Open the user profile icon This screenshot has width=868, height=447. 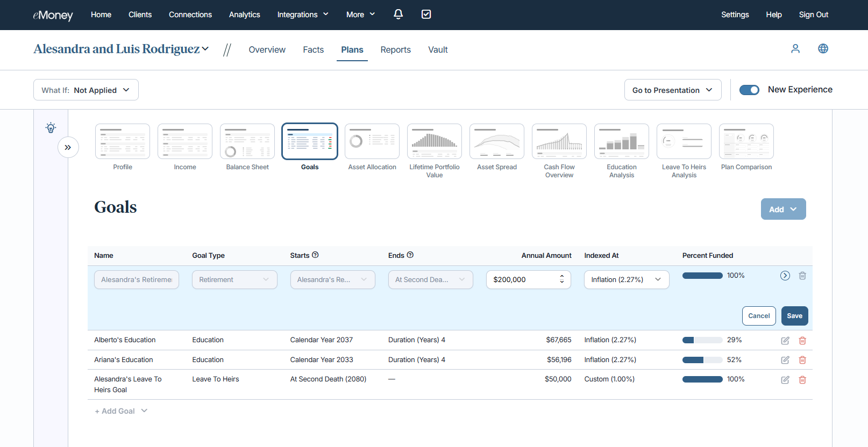(x=795, y=49)
